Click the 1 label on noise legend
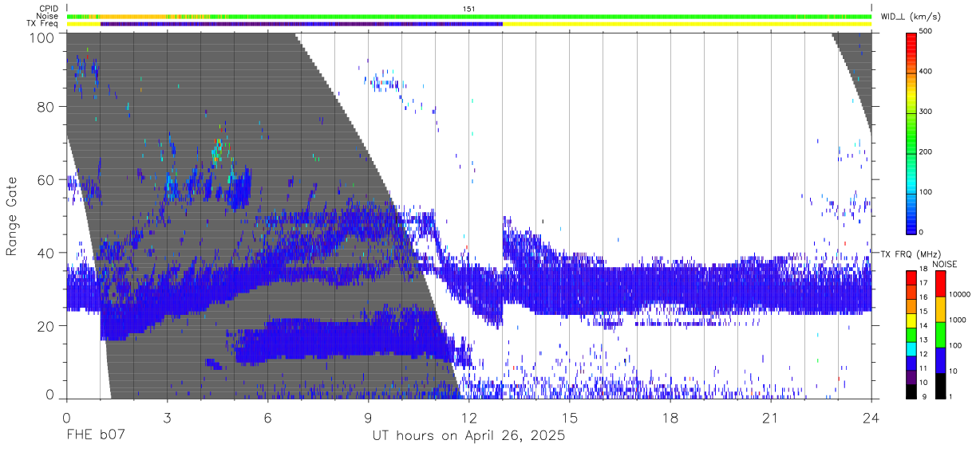980x452 pixels. point(950,396)
